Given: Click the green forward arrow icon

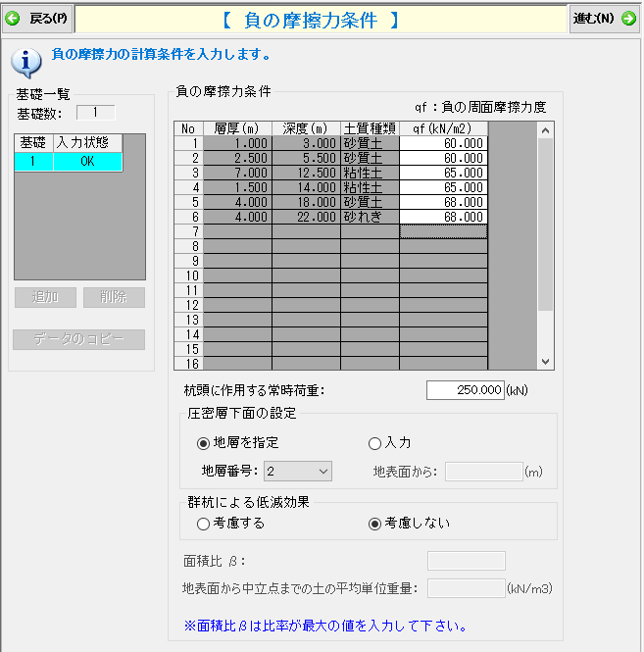Looking at the screenshot, I should (628, 19).
